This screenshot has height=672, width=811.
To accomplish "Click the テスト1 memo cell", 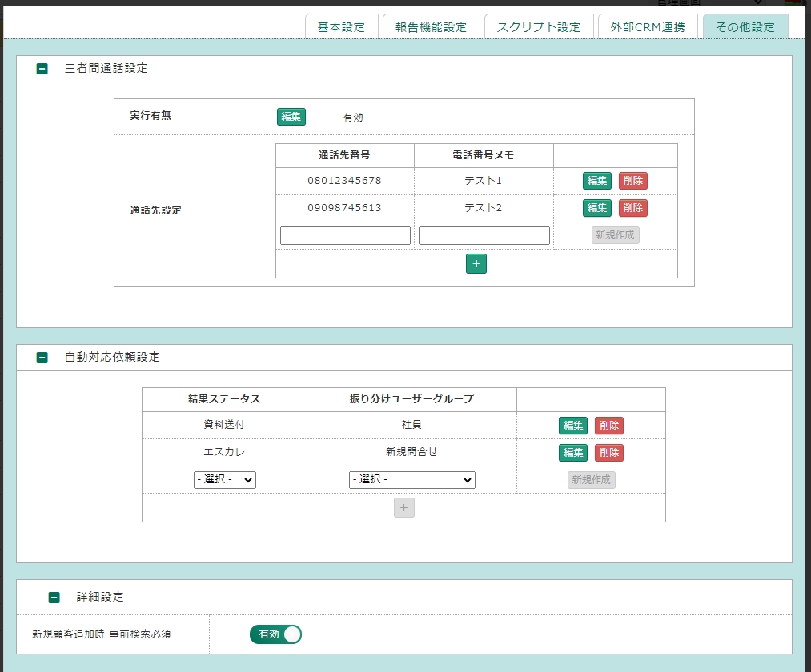I will point(483,181).
